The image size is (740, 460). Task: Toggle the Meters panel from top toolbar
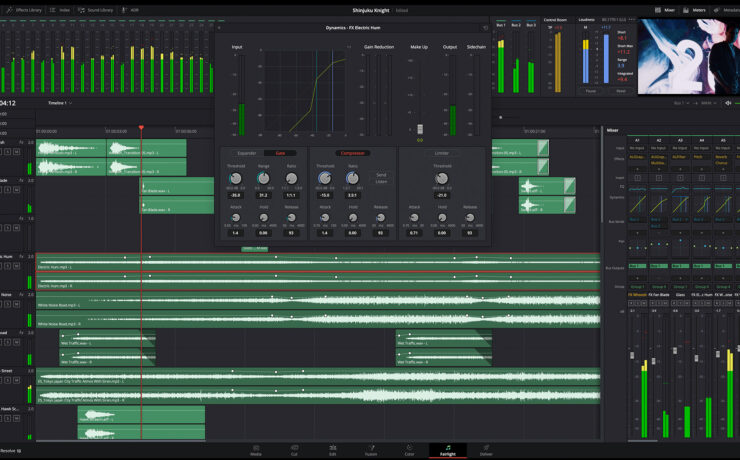pyautogui.click(x=694, y=10)
